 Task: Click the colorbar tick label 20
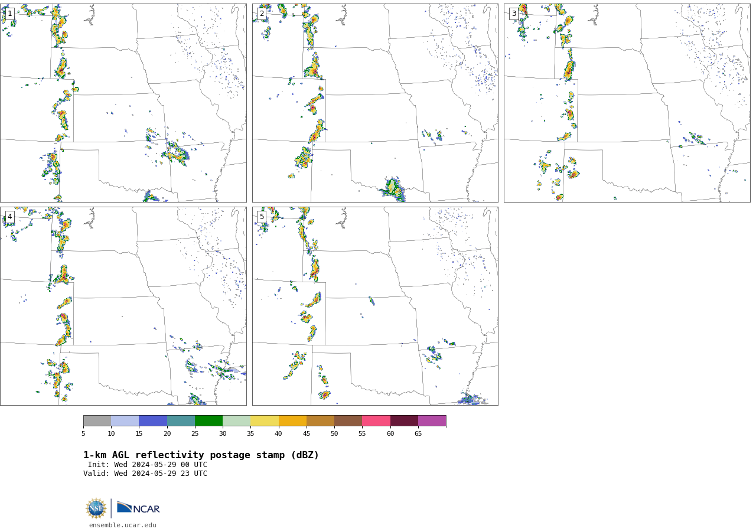pos(167,434)
